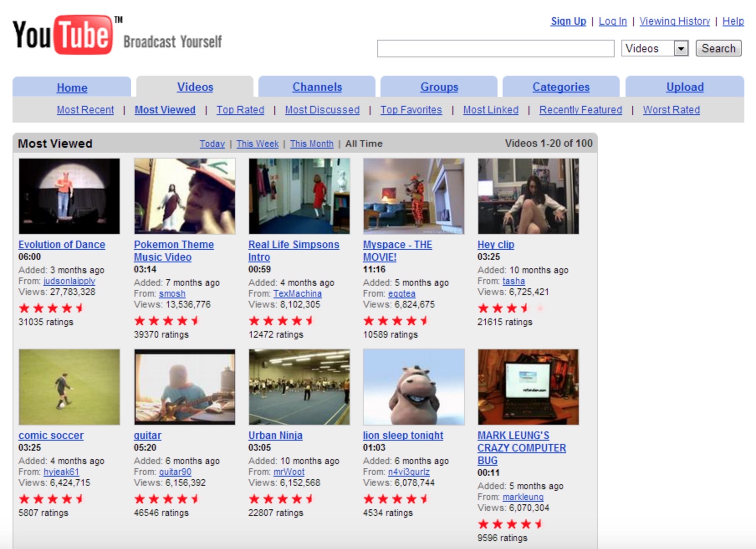
Task: Click the star rating under Hey clip
Action: [x=511, y=308]
